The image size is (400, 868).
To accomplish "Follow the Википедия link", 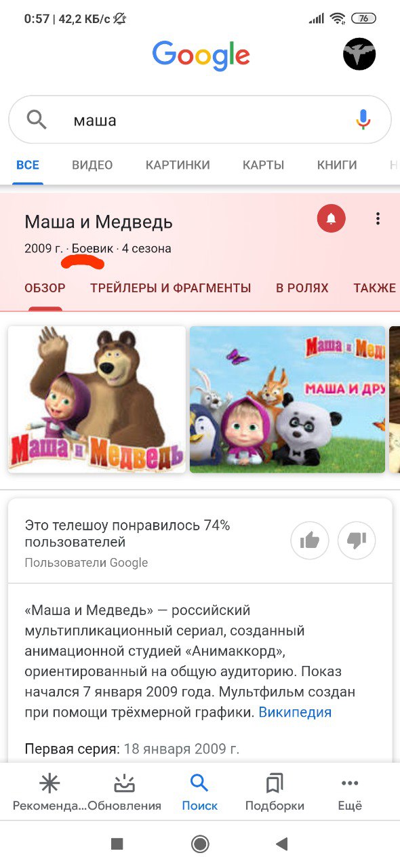I will [295, 712].
